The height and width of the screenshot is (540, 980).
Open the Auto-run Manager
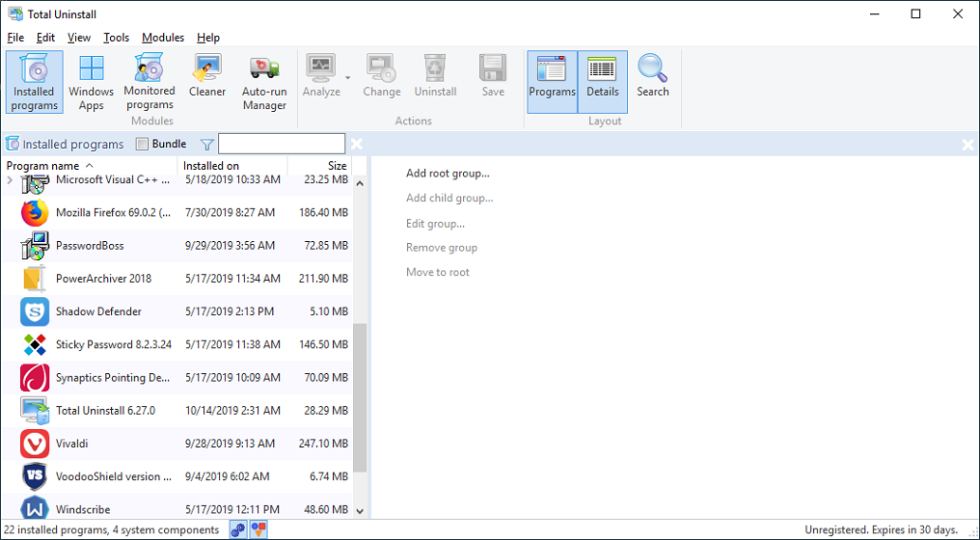(x=264, y=82)
